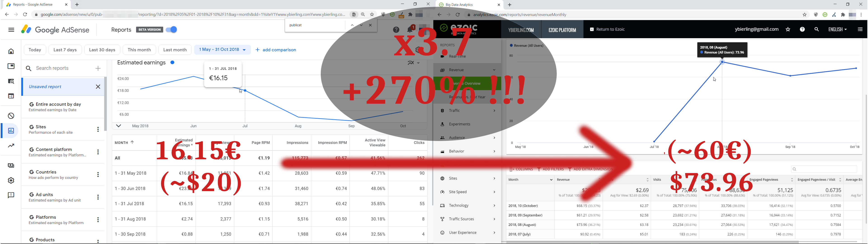Click the Ezoic search magnifier icon
The height and width of the screenshot is (244, 868).
coord(816,29)
